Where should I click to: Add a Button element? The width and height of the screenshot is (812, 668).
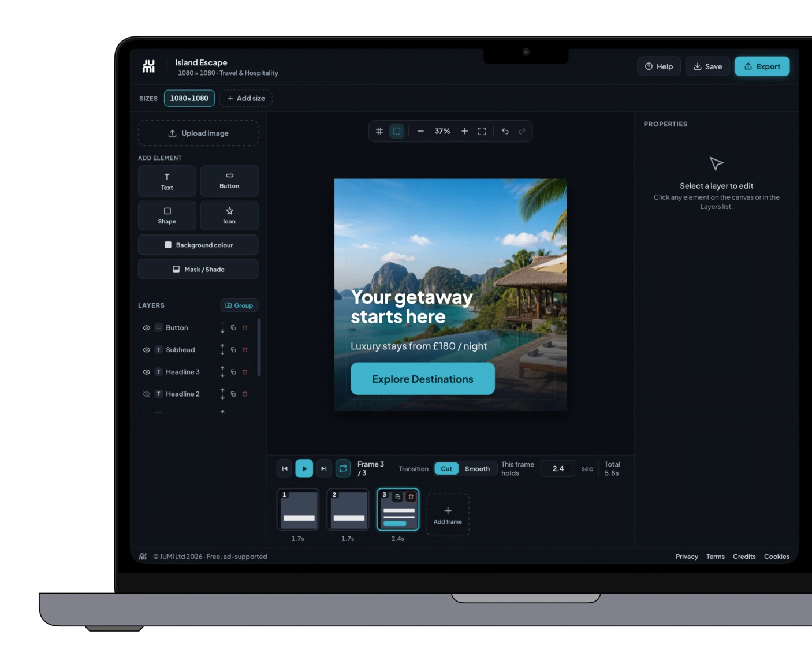click(229, 181)
